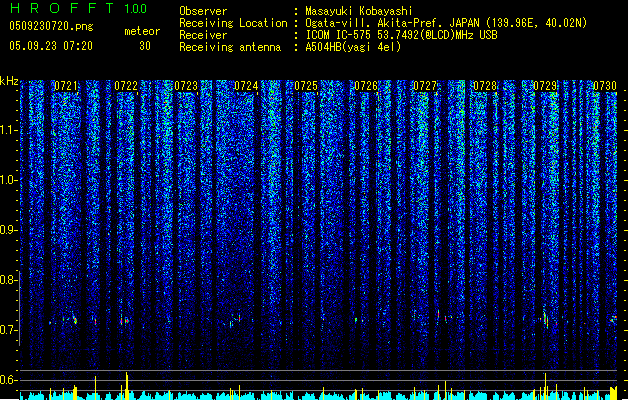The width and height of the screenshot is (629, 400).
Task: Click the 0722 time marker
Action: click(126, 86)
